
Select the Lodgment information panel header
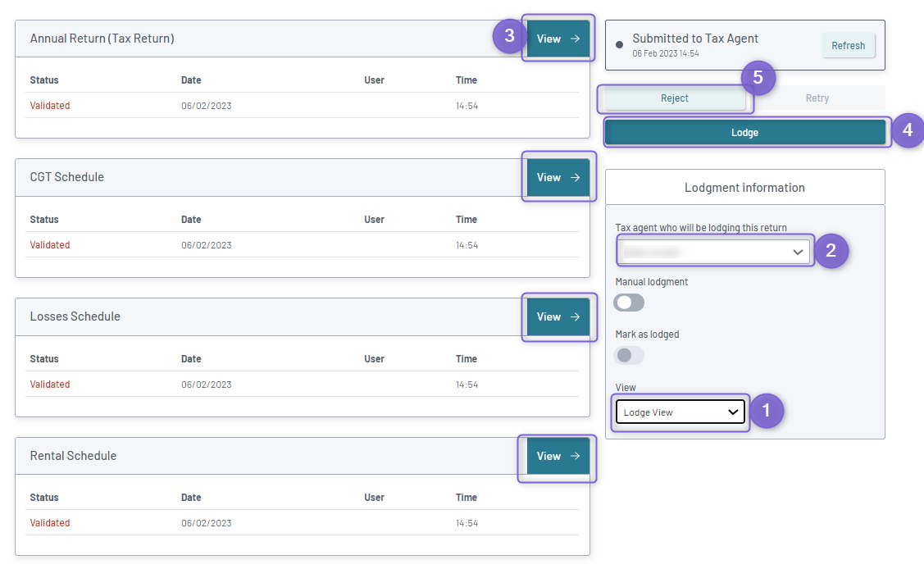[x=744, y=187]
